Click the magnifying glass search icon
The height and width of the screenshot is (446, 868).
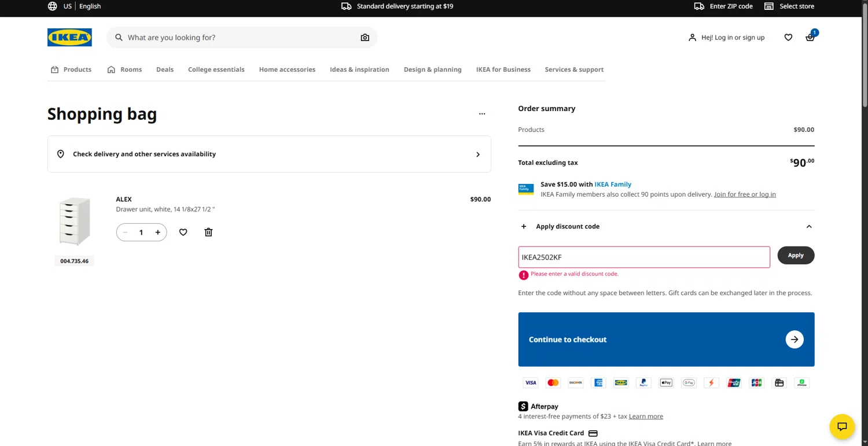119,37
